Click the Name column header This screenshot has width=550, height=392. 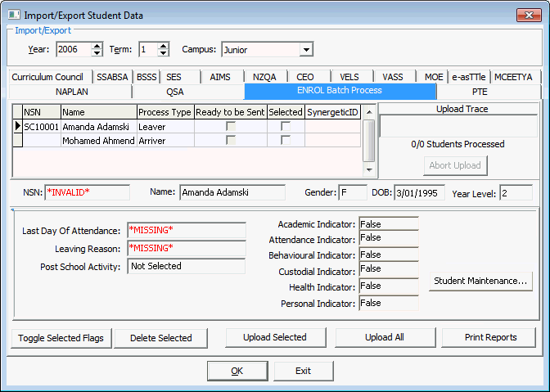pos(98,112)
